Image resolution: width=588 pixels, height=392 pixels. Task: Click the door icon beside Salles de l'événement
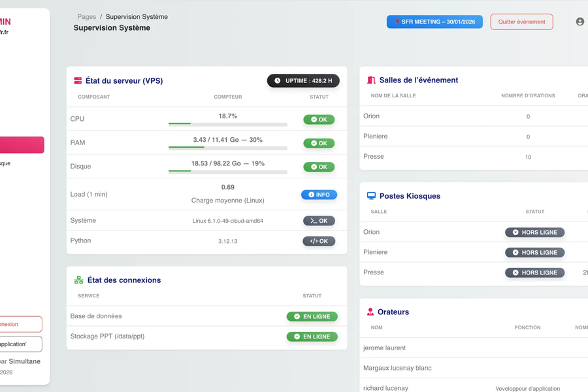371,80
